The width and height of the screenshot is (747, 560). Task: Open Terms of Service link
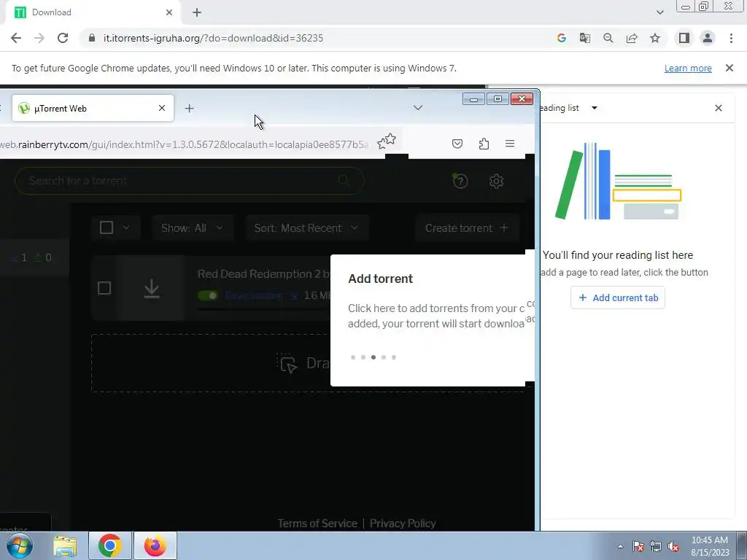[317, 524]
